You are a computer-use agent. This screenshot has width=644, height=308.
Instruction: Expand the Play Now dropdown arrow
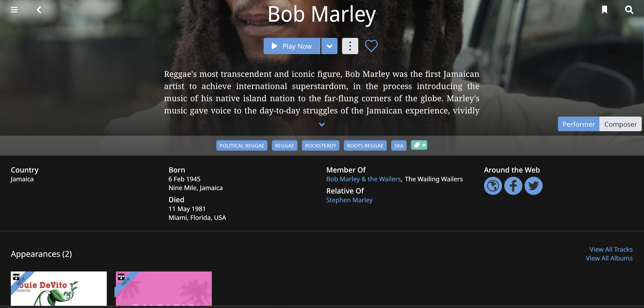pos(329,46)
